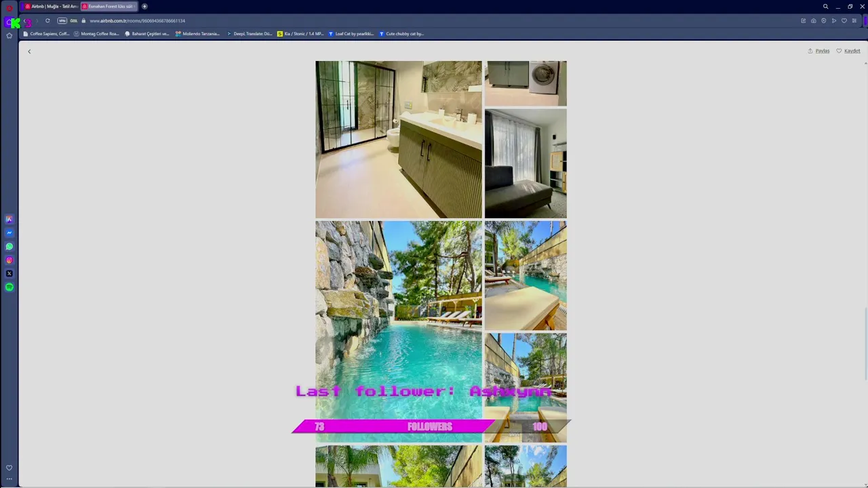
Task: Open Loaf Cat by pearlkiki bookmark
Action: click(351, 33)
